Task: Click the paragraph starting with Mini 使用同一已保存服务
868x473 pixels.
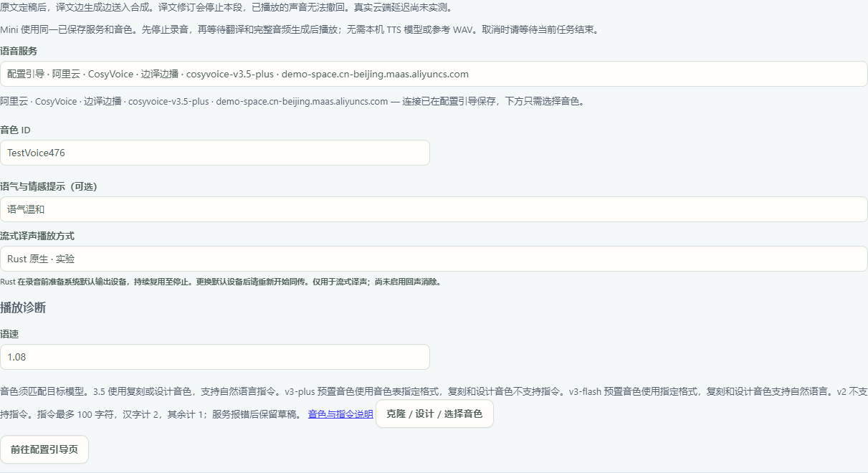Action: (x=300, y=29)
